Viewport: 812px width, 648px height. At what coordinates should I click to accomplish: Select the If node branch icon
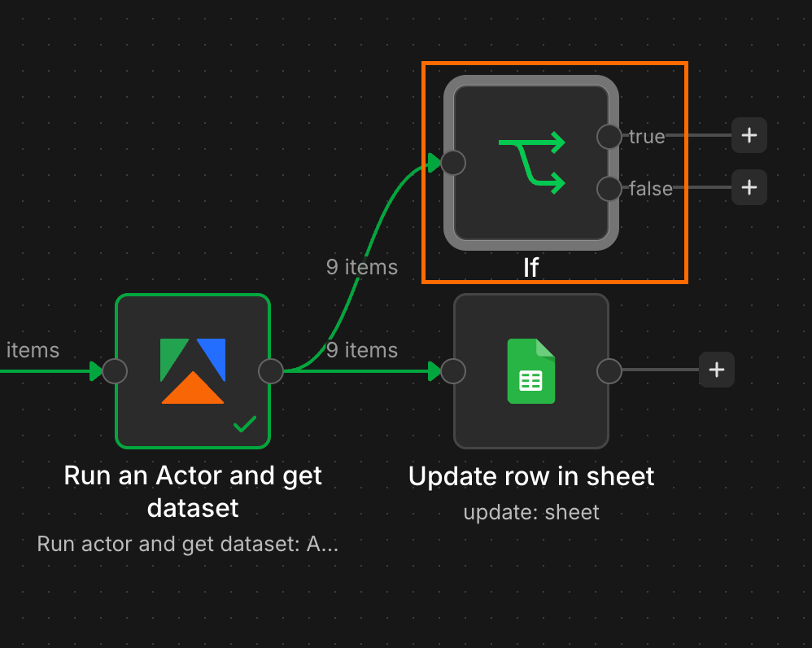[x=531, y=163]
